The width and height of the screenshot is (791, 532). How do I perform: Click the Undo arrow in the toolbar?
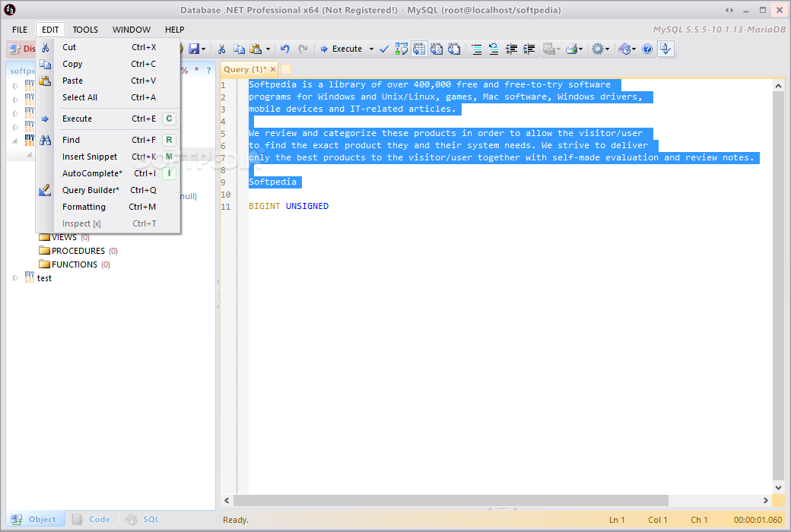point(284,49)
